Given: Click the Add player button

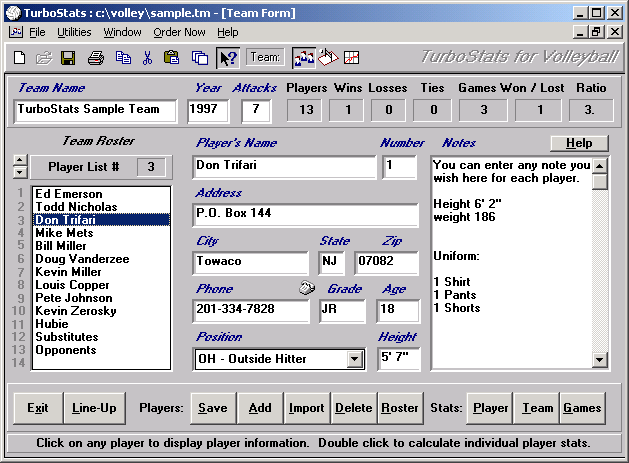Looking at the screenshot, I should tap(260, 408).
